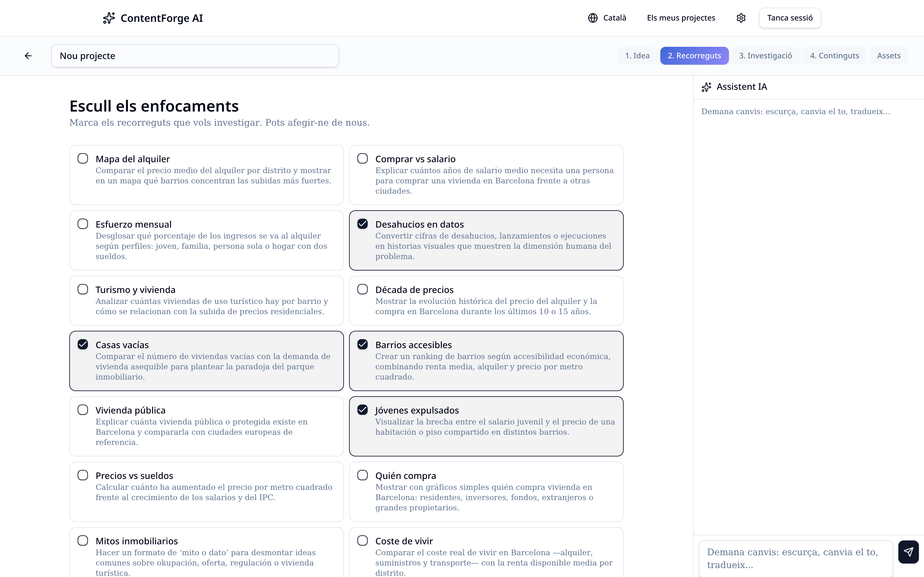Click the assistant Demana canvis text box
Image resolution: width=924 pixels, height=577 pixels.
click(x=796, y=558)
